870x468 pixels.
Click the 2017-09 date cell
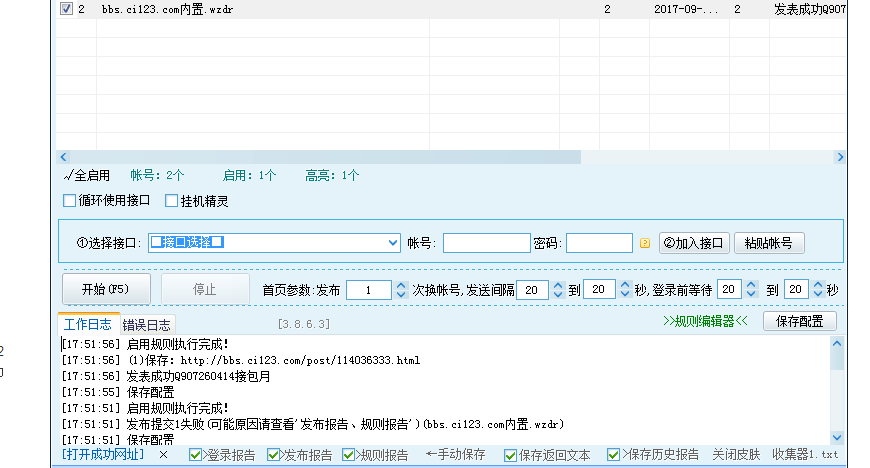686,9
